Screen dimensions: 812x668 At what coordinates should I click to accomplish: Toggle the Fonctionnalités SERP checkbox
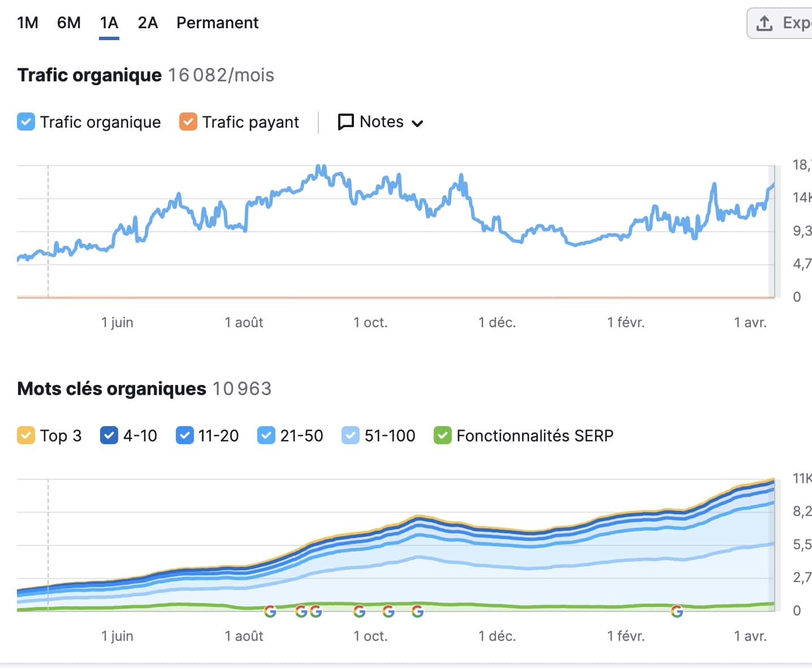tap(442, 436)
